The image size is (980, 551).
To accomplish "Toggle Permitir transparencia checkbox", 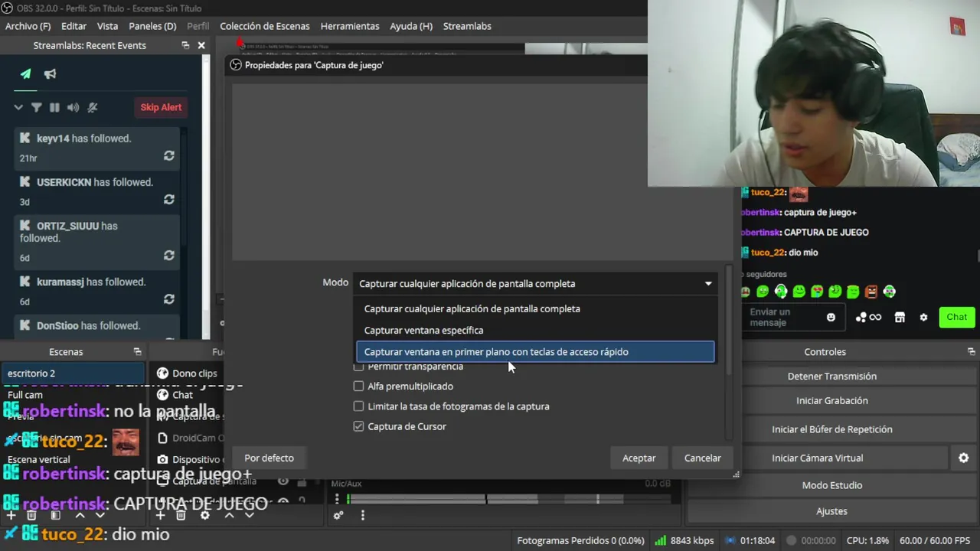I will tap(358, 367).
